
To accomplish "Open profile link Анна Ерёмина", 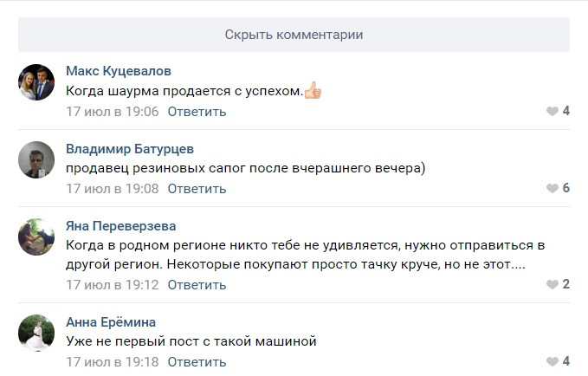I will coord(111,322).
